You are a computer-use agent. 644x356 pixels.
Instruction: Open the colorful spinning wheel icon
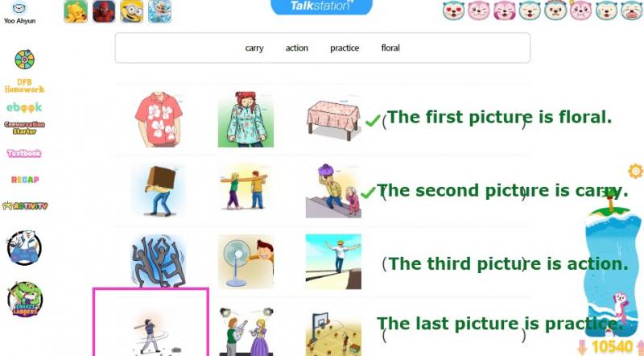25,60
